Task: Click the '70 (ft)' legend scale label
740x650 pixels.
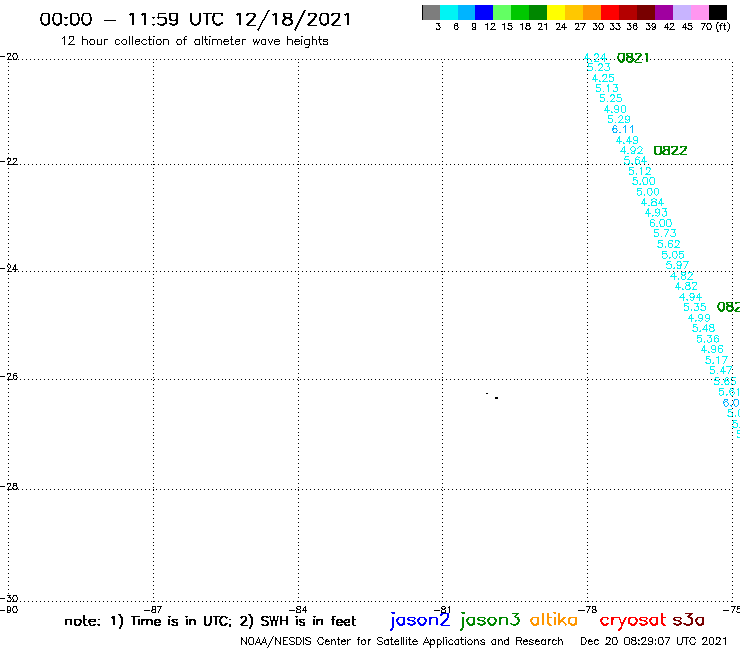Action: click(715, 26)
